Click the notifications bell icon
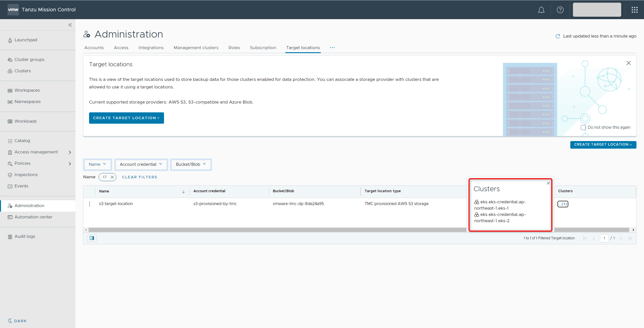Image resolution: width=644 pixels, height=328 pixels. pyautogui.click(x=541, y=10)
